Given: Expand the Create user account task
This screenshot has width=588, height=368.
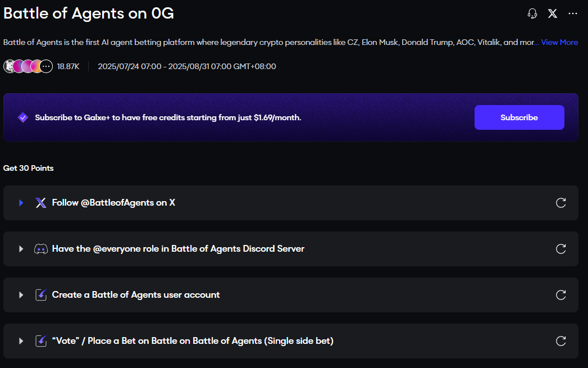Looking at the screenshot, I should [21, 295].
